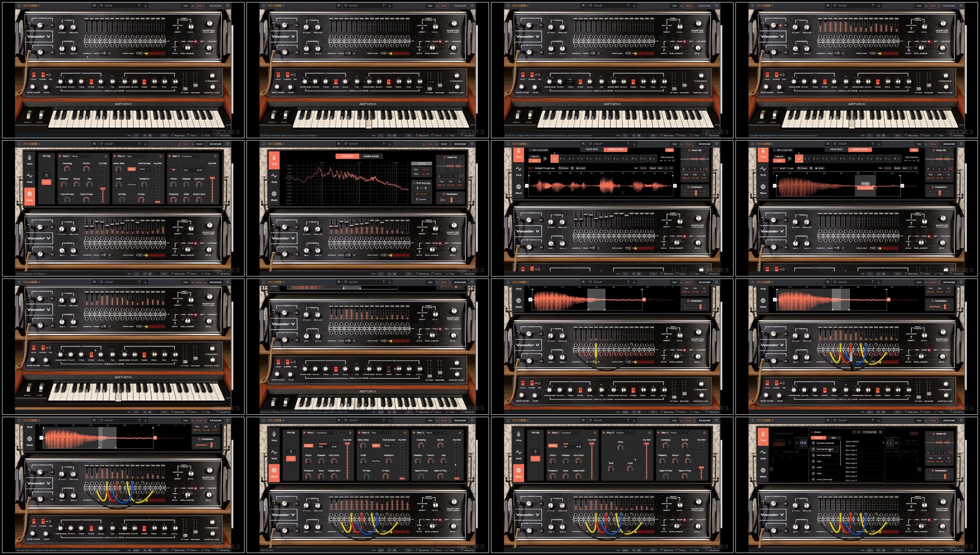Click the previous arrow in the sample browser header

854,432
